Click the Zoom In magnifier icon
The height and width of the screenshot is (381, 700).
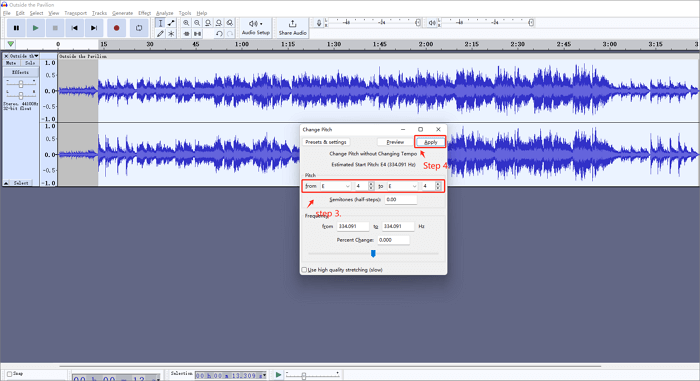coord(186,23)
